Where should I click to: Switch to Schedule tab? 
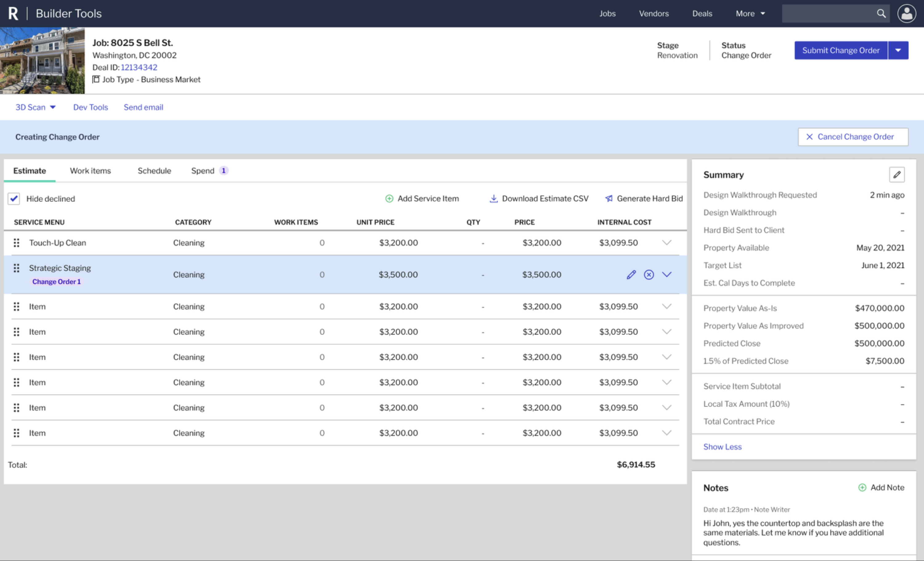pos(154,171)
